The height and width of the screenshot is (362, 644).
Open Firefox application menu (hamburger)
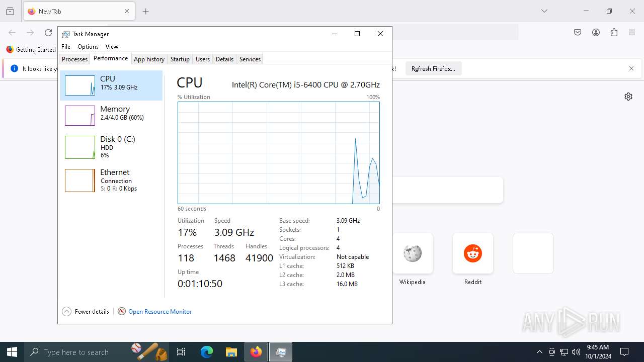[x=632, y=32]
